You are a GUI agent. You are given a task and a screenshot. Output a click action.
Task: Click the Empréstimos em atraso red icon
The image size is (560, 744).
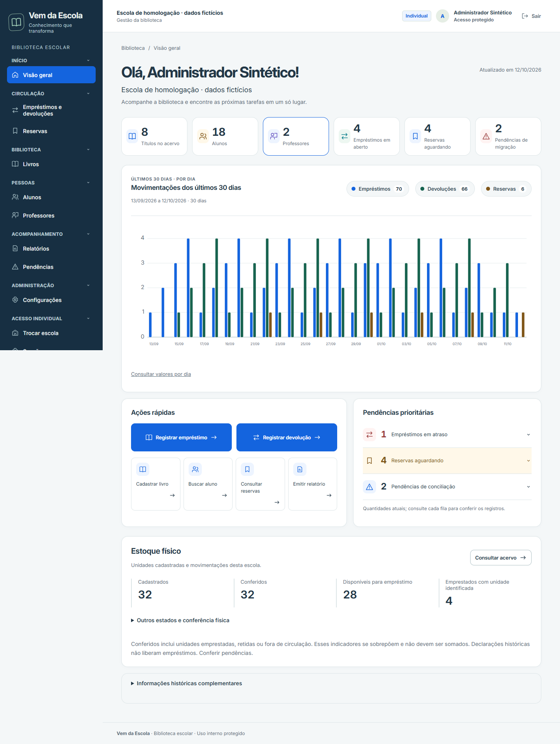pos(369,435)
